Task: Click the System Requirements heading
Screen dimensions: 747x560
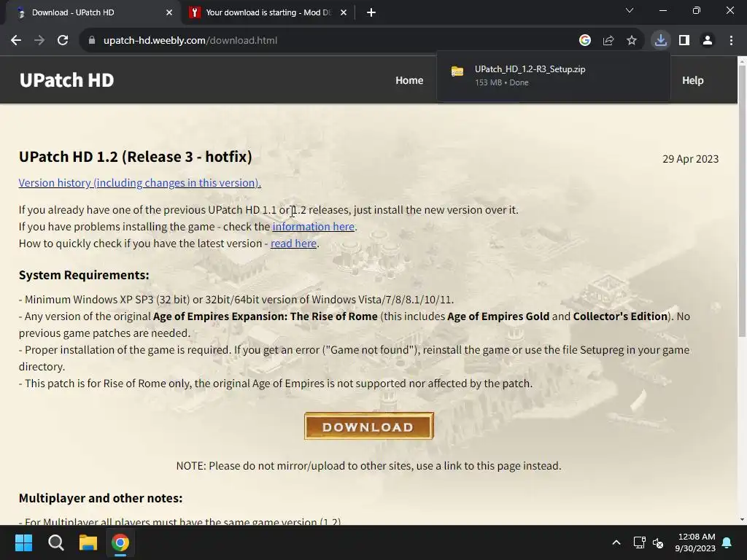Action: tap(84, 275)
